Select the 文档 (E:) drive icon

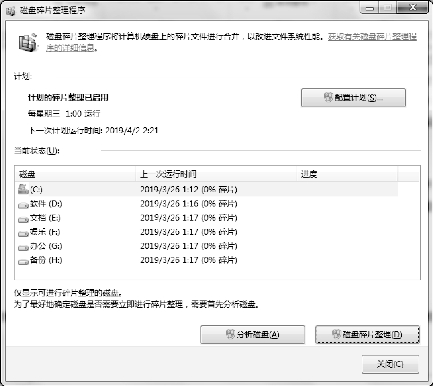pos(23,219)
